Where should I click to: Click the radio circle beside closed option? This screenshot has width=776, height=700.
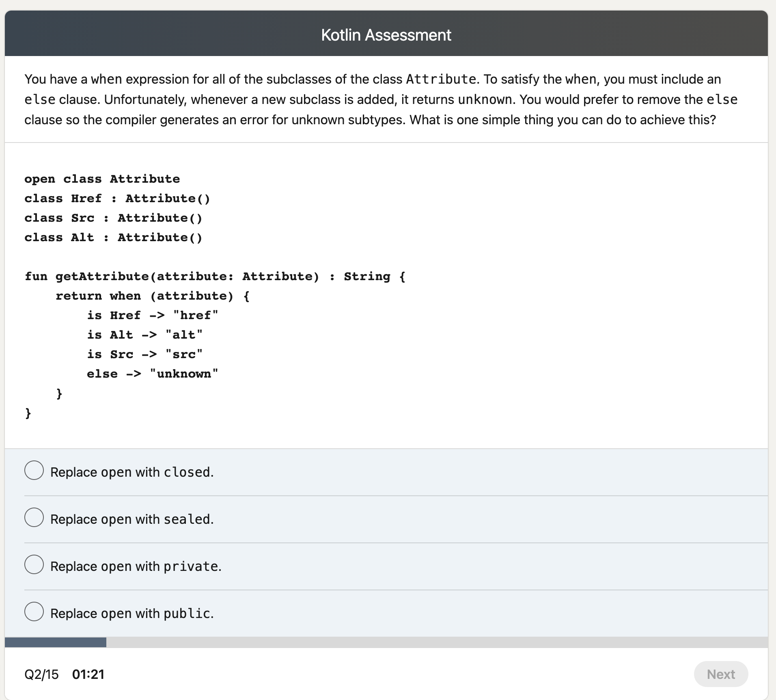pos(34,471)
